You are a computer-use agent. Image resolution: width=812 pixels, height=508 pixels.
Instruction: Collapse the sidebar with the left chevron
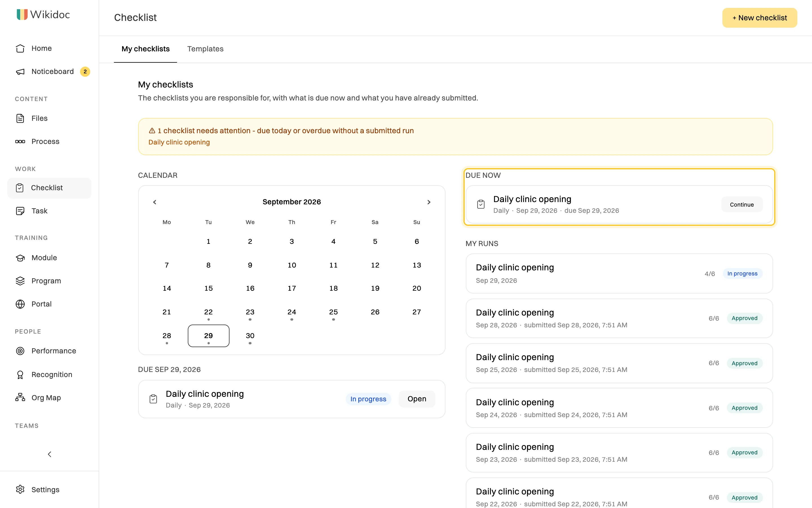pyautogui.click(x=50, y=454)
